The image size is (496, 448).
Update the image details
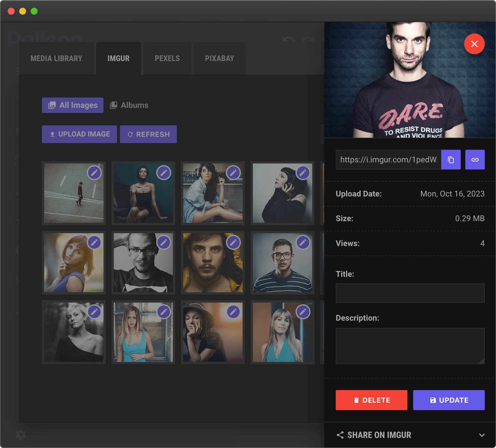tap(449, 400)
